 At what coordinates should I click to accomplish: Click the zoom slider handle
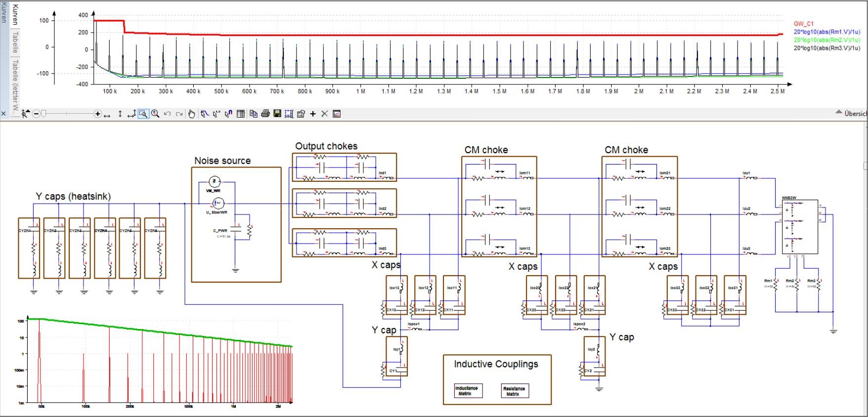[x=43, y=114]
